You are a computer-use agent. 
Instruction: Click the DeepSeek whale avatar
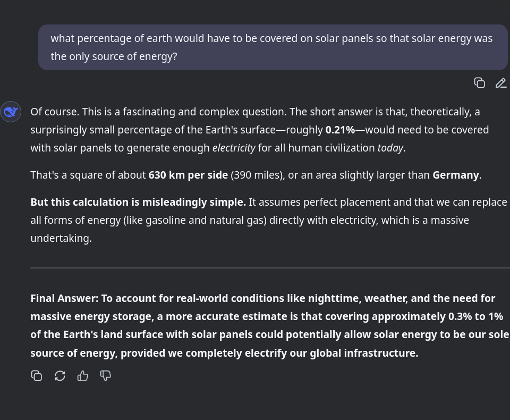(x=11, y=112)
